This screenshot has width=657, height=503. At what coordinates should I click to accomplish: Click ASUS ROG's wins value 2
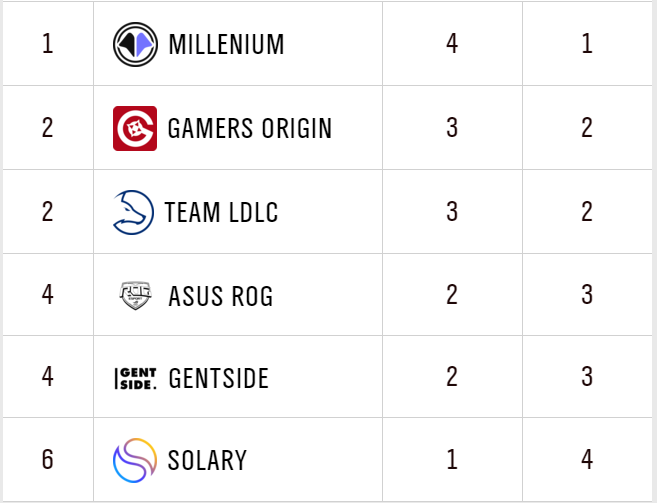452,296
